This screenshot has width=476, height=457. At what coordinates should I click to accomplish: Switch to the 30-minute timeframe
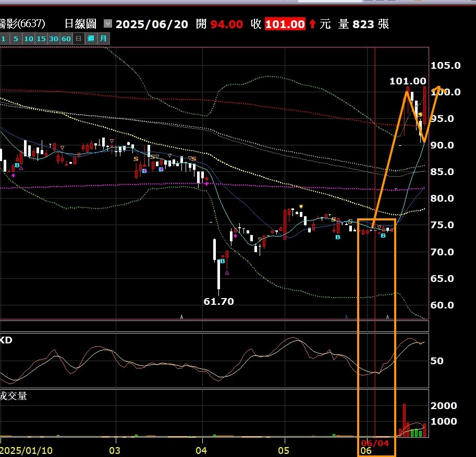pos(53,39)
